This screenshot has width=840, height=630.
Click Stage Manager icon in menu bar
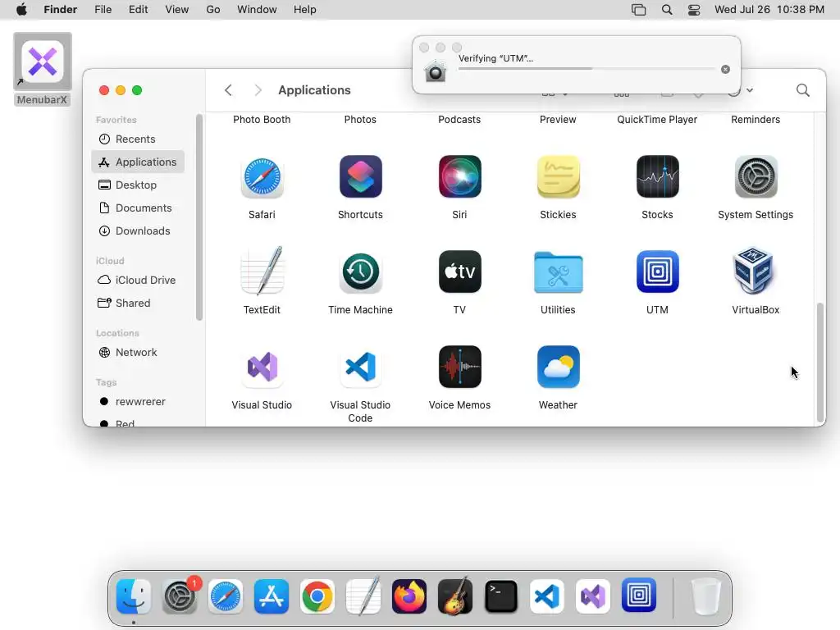pos(638,10)
